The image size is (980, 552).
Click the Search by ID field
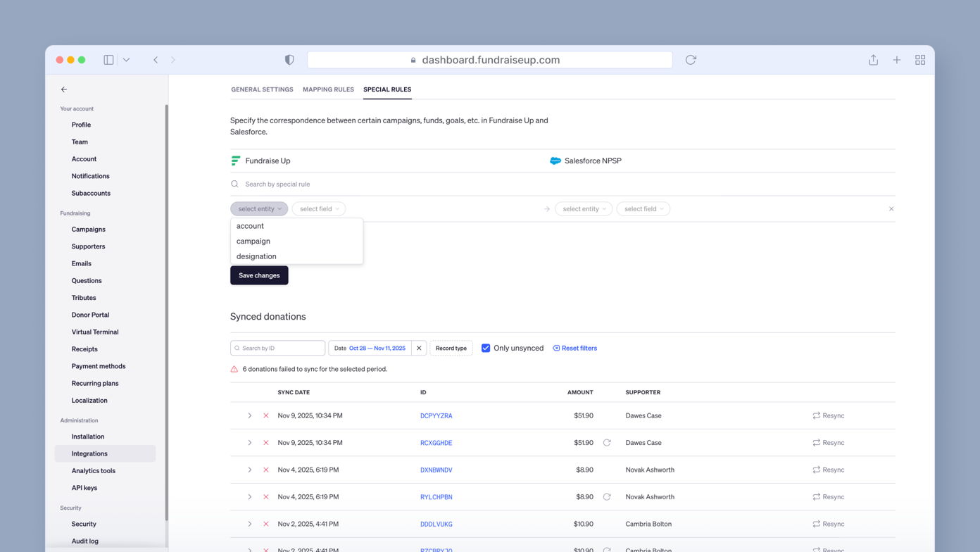point(278,348)
